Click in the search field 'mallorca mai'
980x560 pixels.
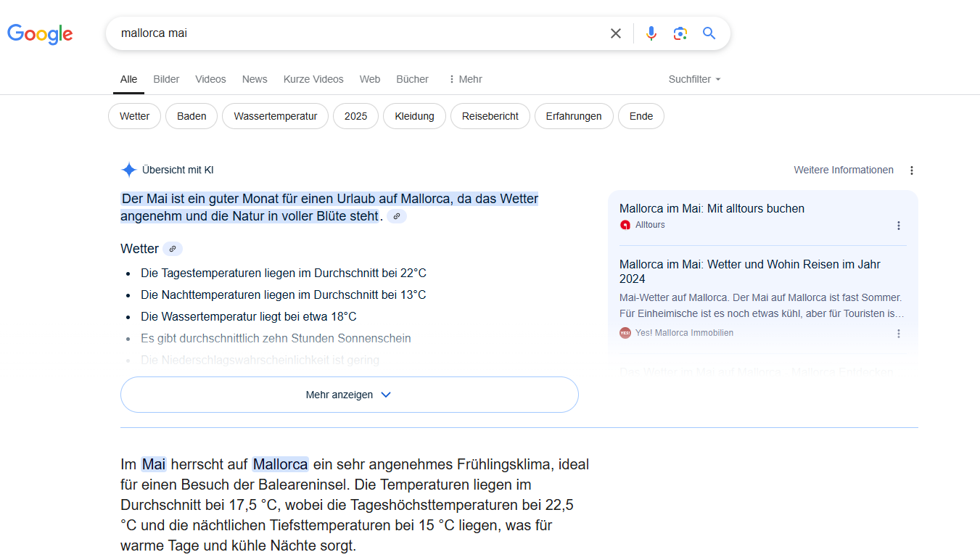coord(359,33)
